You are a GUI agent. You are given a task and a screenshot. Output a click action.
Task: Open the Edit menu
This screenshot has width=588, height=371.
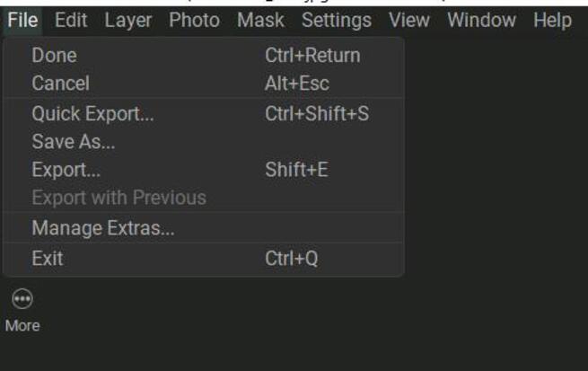(x=71, y=20)
